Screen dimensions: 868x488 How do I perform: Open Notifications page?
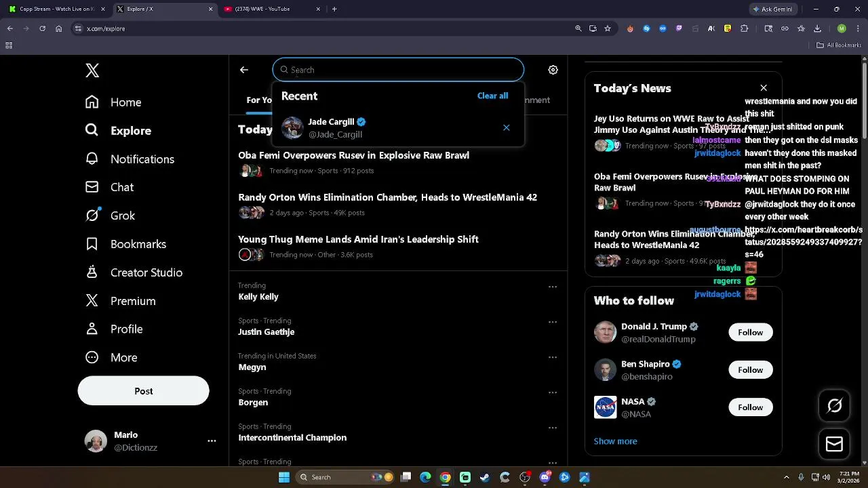130,159
